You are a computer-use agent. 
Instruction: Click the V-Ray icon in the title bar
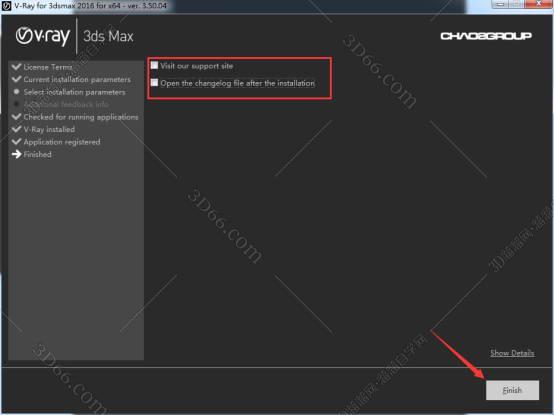point(7,6)
